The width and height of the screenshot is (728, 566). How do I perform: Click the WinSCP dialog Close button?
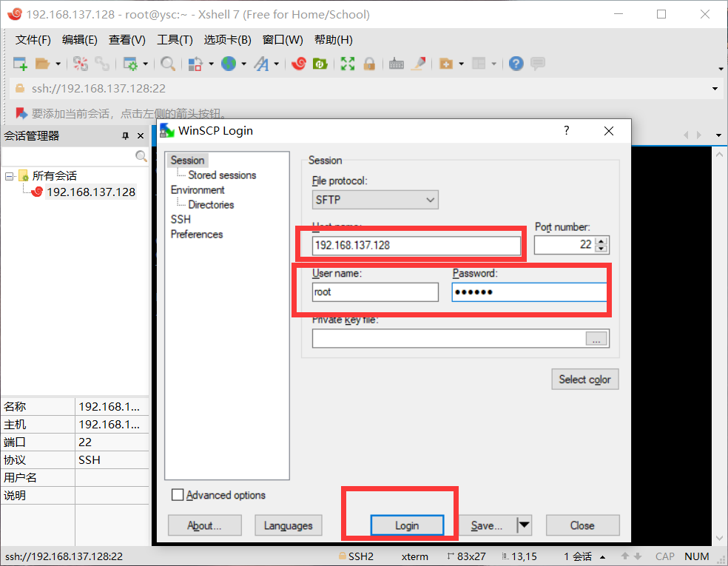[583, 525]
